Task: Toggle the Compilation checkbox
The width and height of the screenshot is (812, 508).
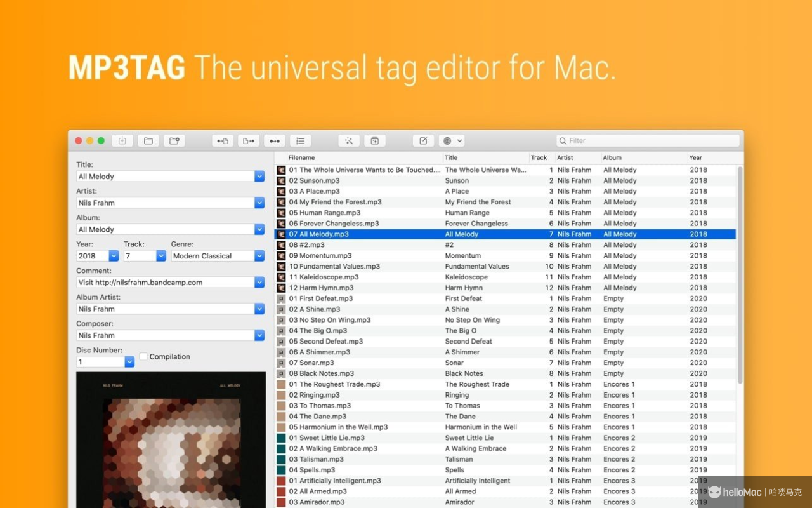Action: tap(143, 356)
